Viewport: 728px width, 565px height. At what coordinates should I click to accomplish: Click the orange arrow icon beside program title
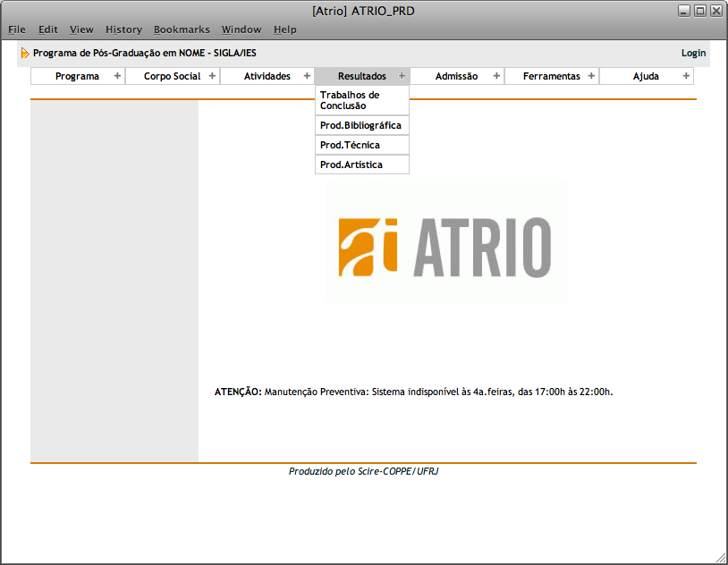[x=25, y=53]
